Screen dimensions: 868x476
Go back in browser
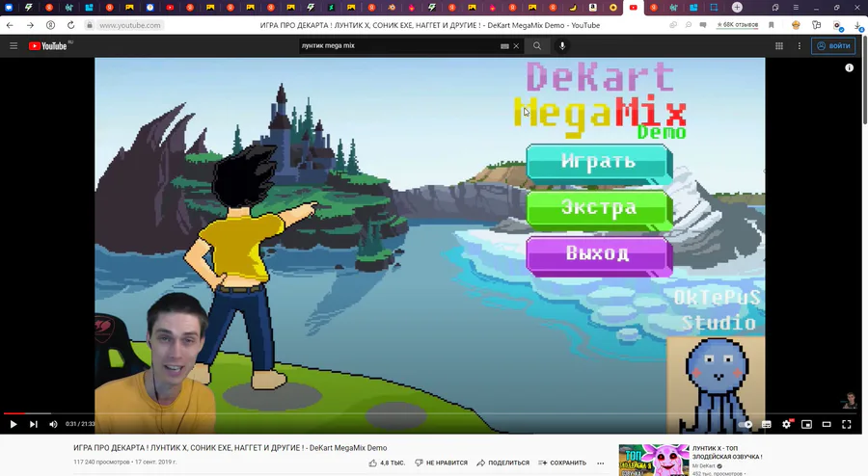click(x=10, y=25)
